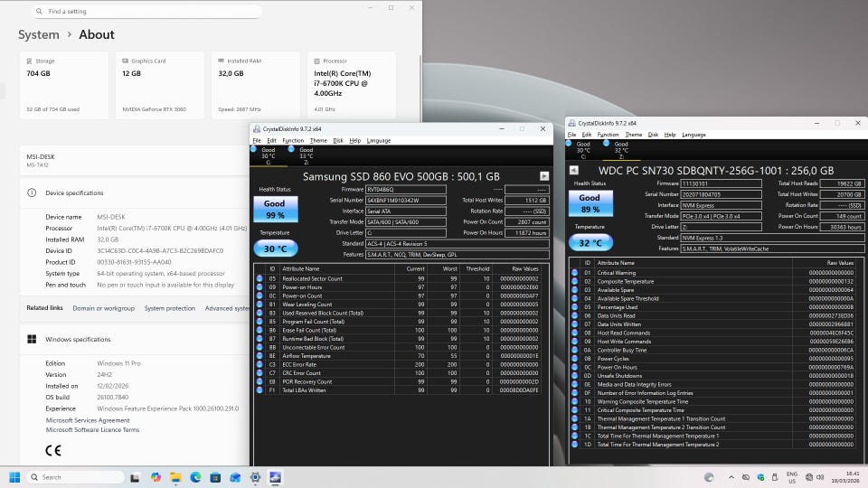Select Z: drive tab in Samsung window

pos(306,155)
